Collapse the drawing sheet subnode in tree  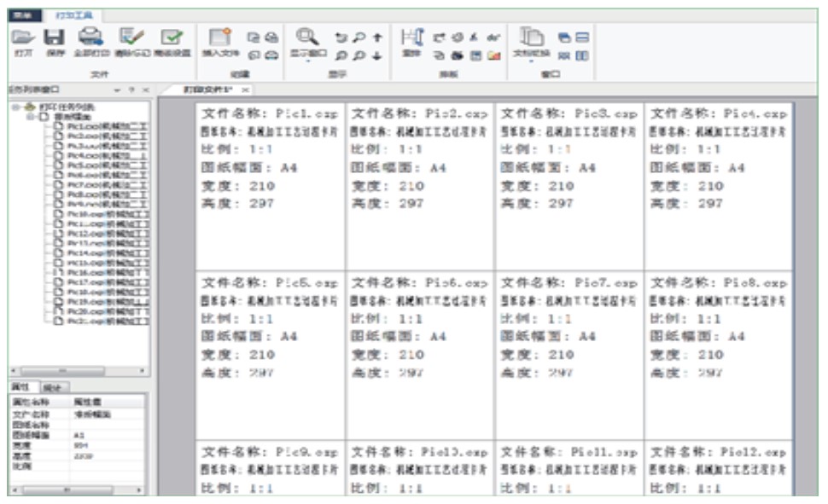[29, 117]
